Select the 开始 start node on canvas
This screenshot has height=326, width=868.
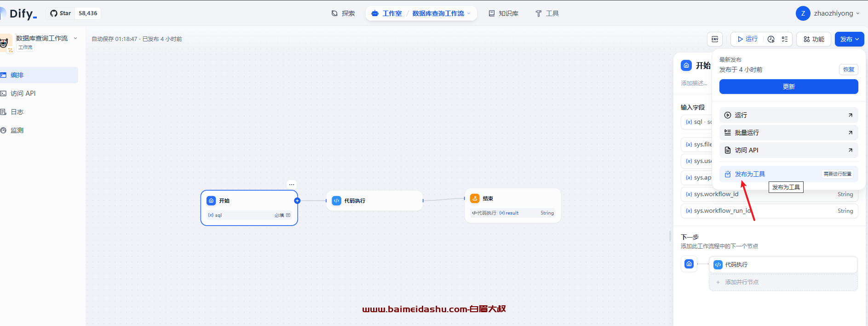tap(249, 208)
